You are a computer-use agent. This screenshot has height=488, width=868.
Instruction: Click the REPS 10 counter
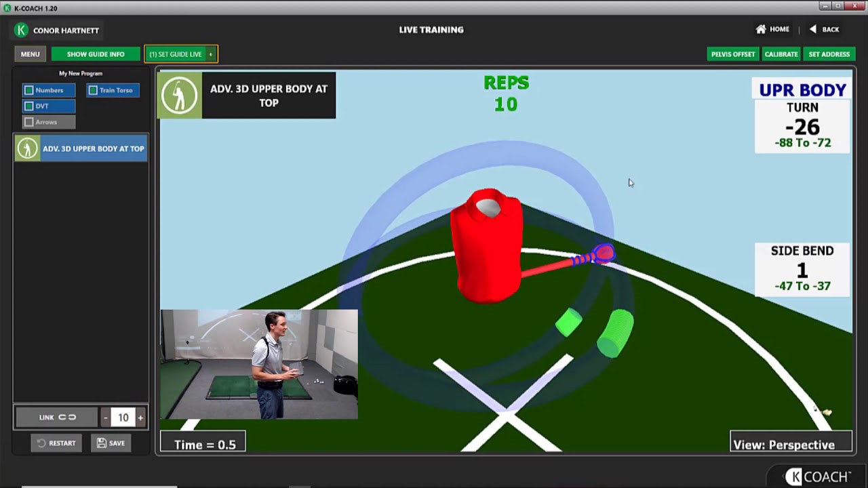tap(507, 94)
